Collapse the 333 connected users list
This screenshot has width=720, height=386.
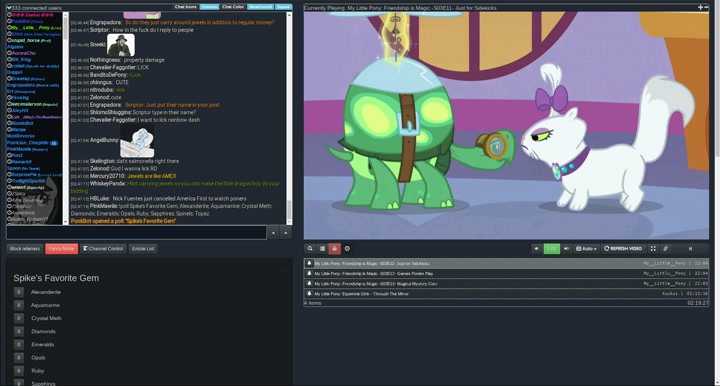9,8
